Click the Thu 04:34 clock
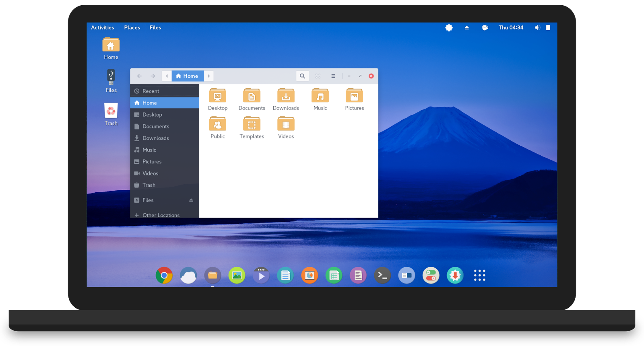Image resolution: width=644 pixels, height=346 pixels. (511, 28)
